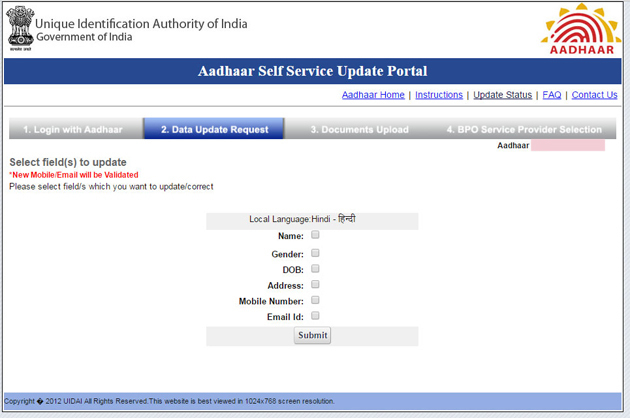Click the Government of India emblem logo
The width and height of the screenshot is (630, 418).
(x=20, y=28)
